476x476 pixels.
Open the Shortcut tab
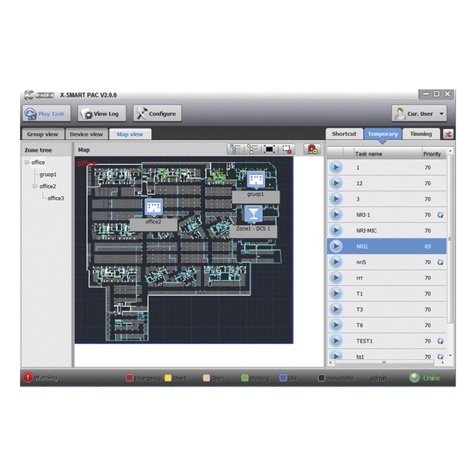click(344, 134)
